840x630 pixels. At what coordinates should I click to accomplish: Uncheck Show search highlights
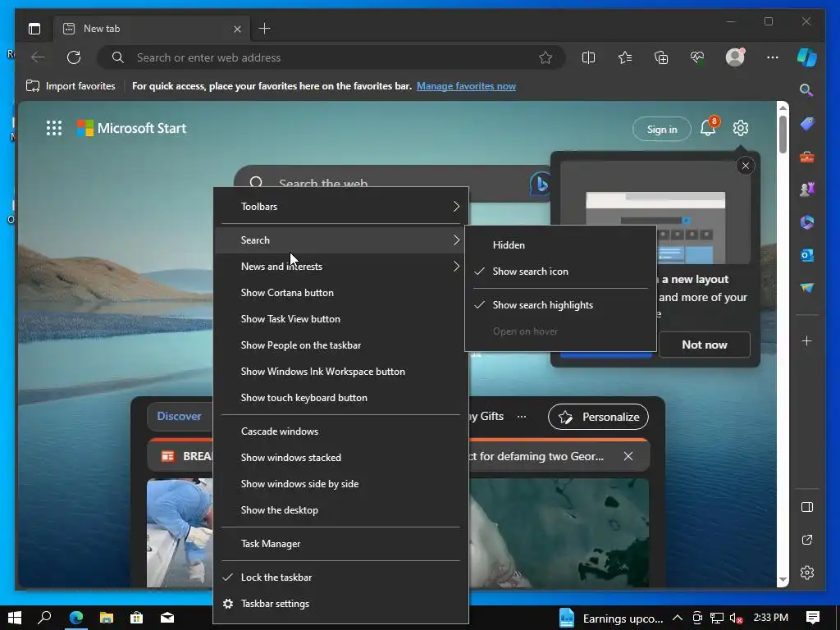(x=560, y=305)
